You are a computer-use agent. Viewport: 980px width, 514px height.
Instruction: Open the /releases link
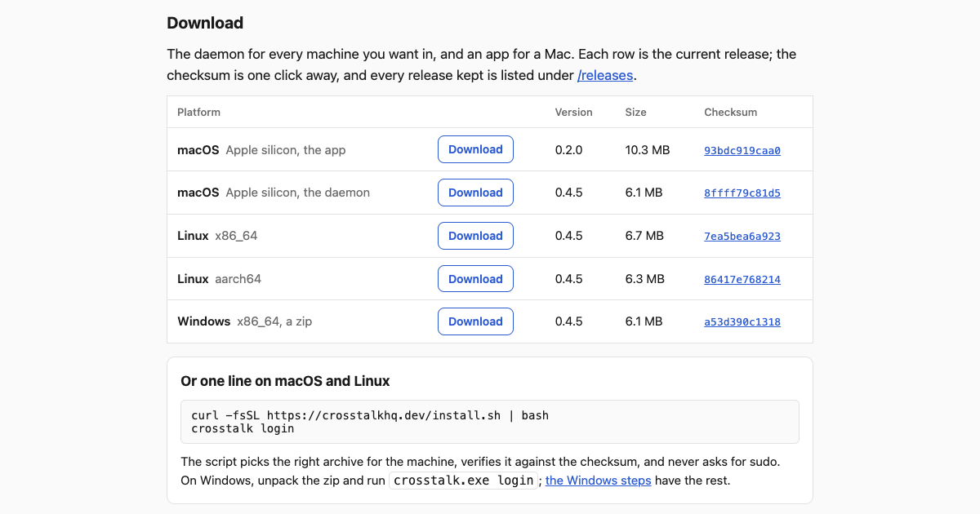[605, 75]
